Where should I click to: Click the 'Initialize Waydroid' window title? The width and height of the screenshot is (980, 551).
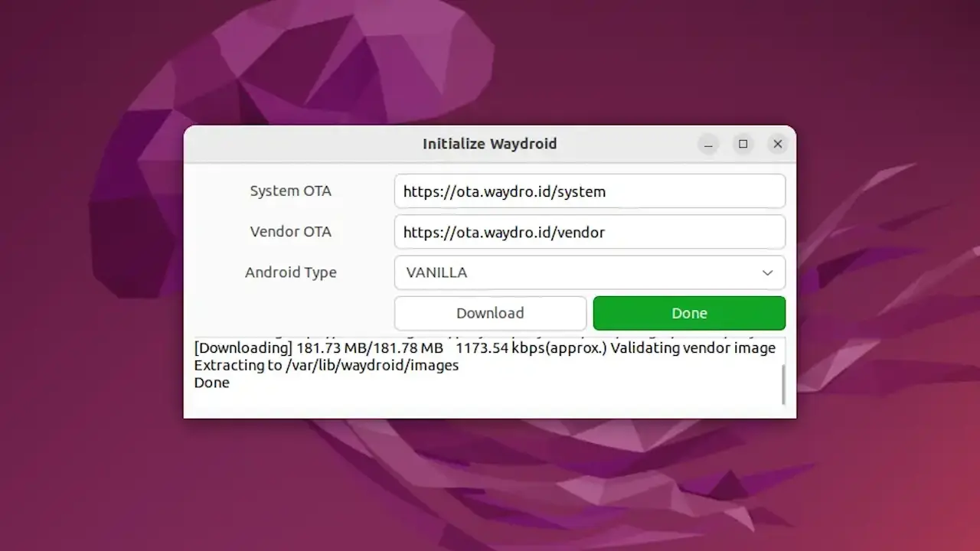(x=490, y=144)
